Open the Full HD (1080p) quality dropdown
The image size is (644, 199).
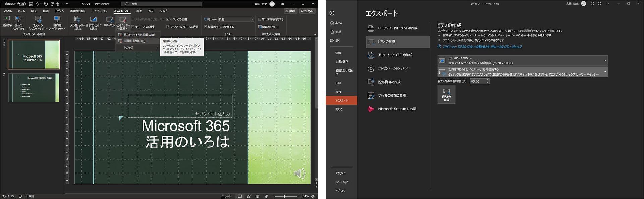(523, 61)
